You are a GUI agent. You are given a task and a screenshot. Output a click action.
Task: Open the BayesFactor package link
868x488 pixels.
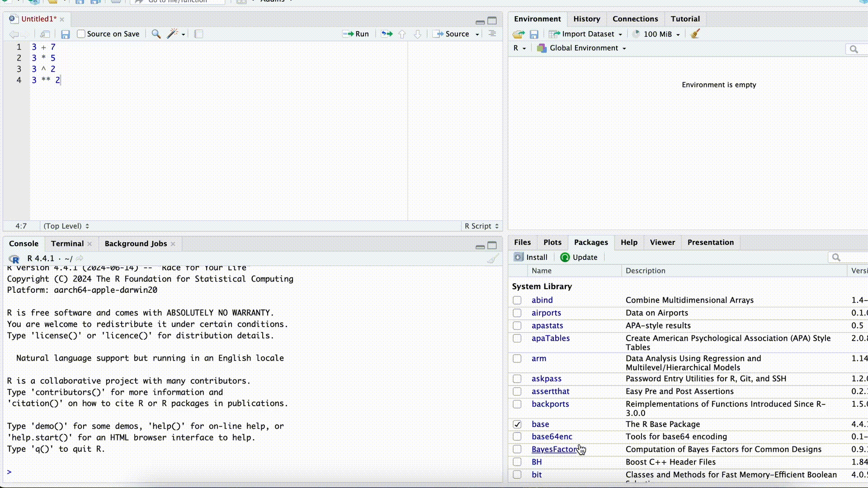(x=554, y=450)
